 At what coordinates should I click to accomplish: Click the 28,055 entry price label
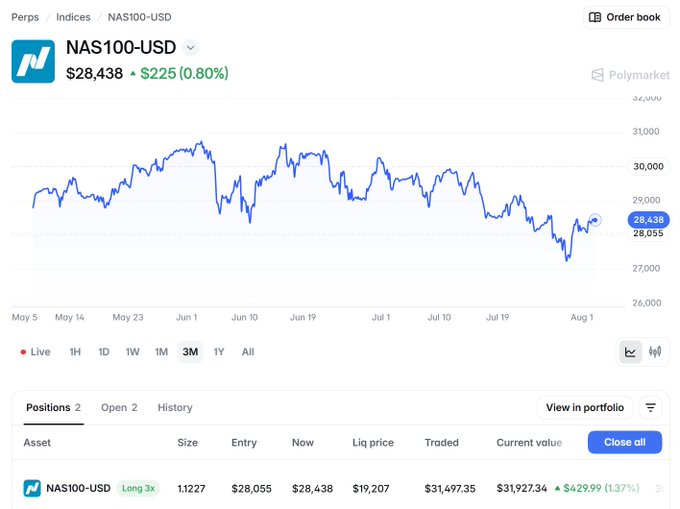648,233
